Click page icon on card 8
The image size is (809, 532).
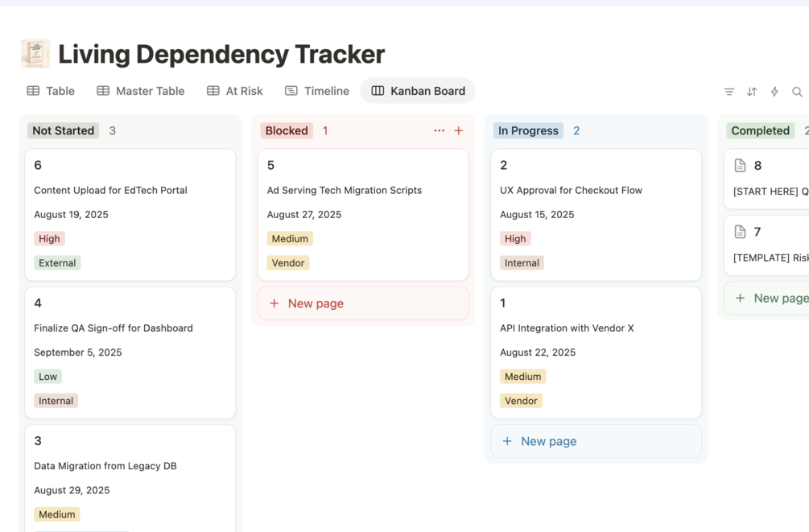click(741, 166)
